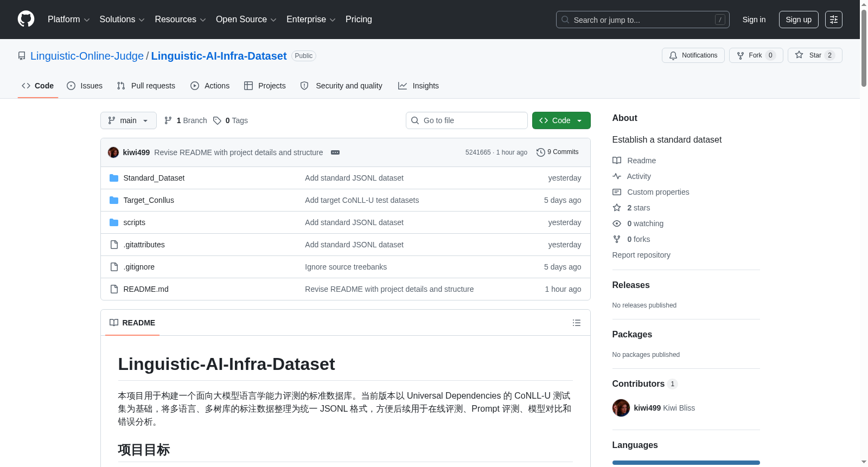Screen dimensions: 868x467
Task: Open the Contributors heading link
Action: coord(645,383)
